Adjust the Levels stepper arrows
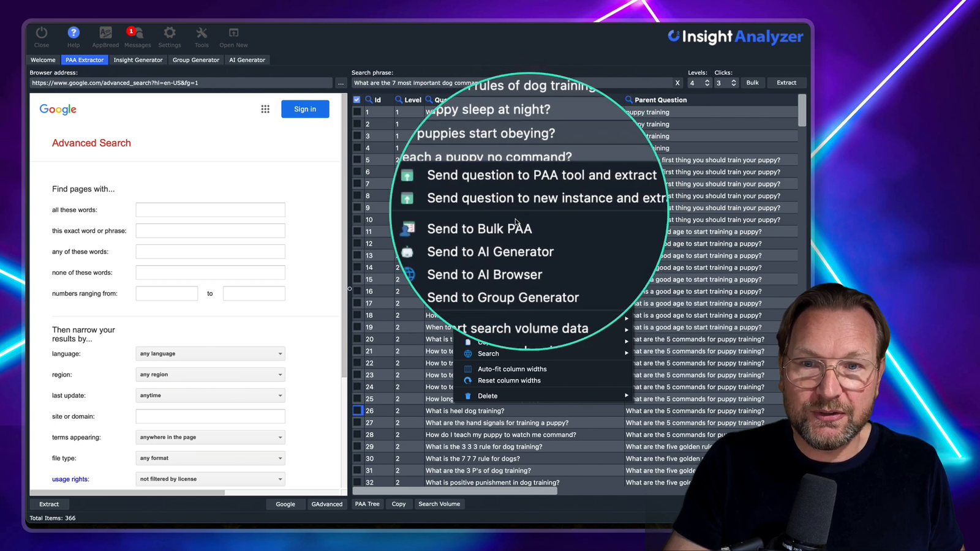980x551 pixels. [x=707, y=83]
